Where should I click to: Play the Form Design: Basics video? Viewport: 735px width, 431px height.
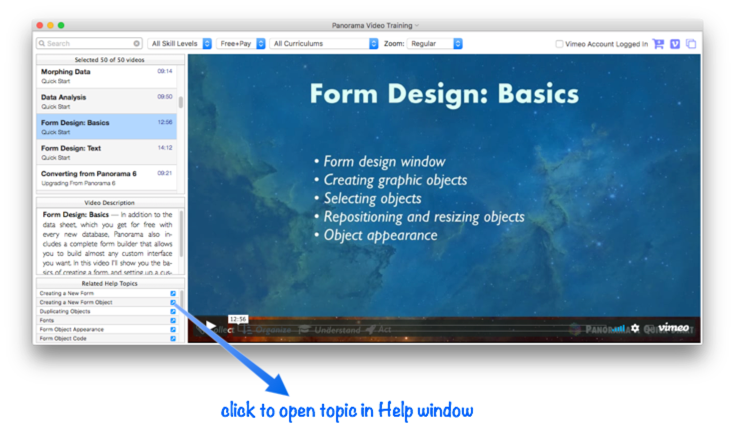210,325
